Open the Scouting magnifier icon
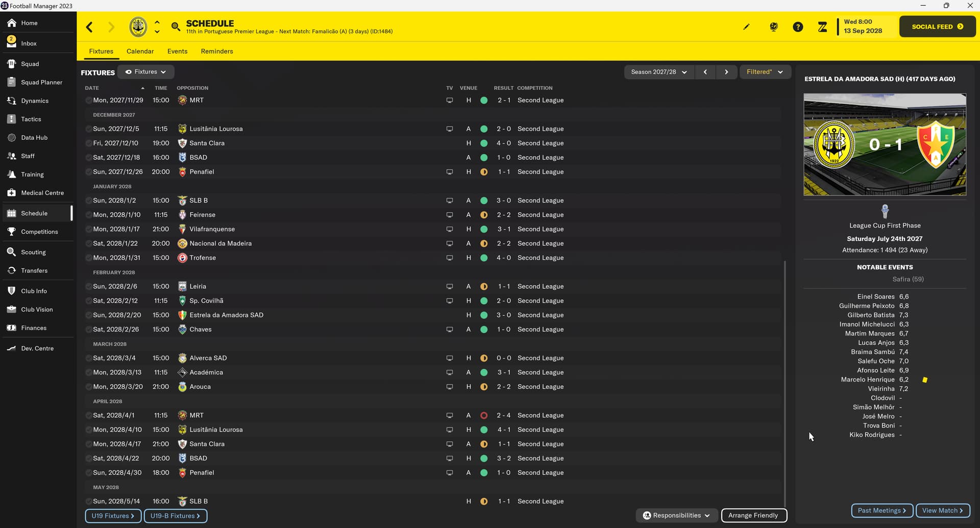 coord(12,252)
